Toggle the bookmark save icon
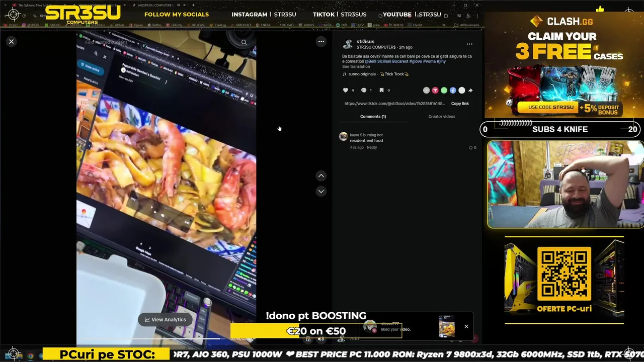Screen dimensions: 644x362 click(381, 90)
